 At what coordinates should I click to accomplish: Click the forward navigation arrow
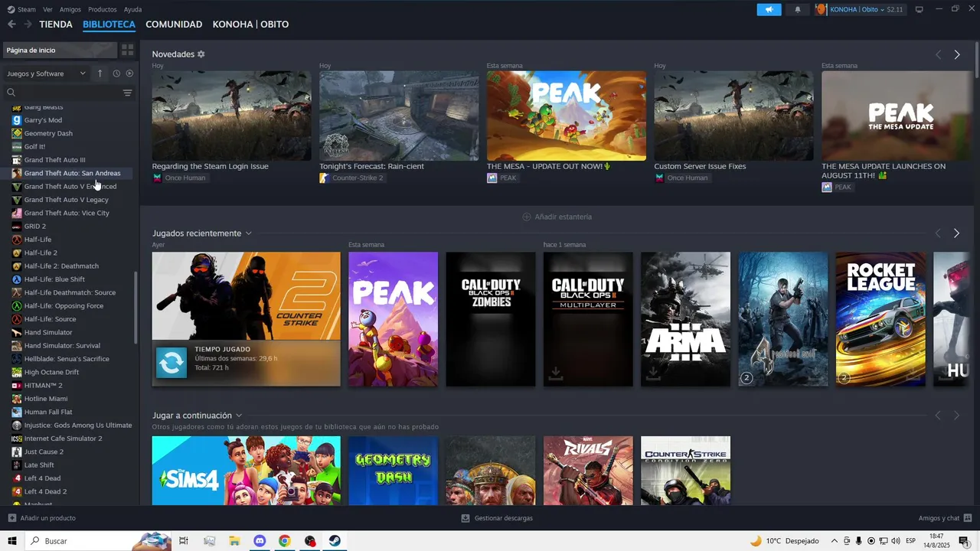click(x=28, y=24)
